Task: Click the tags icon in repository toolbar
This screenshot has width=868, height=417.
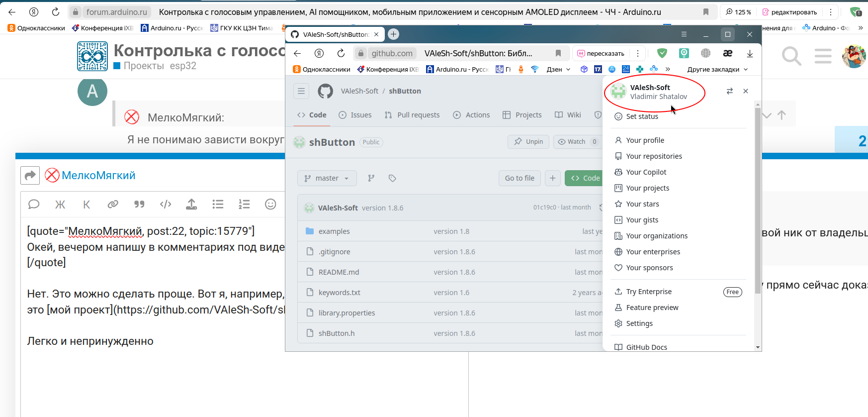Action: [392, 178]
